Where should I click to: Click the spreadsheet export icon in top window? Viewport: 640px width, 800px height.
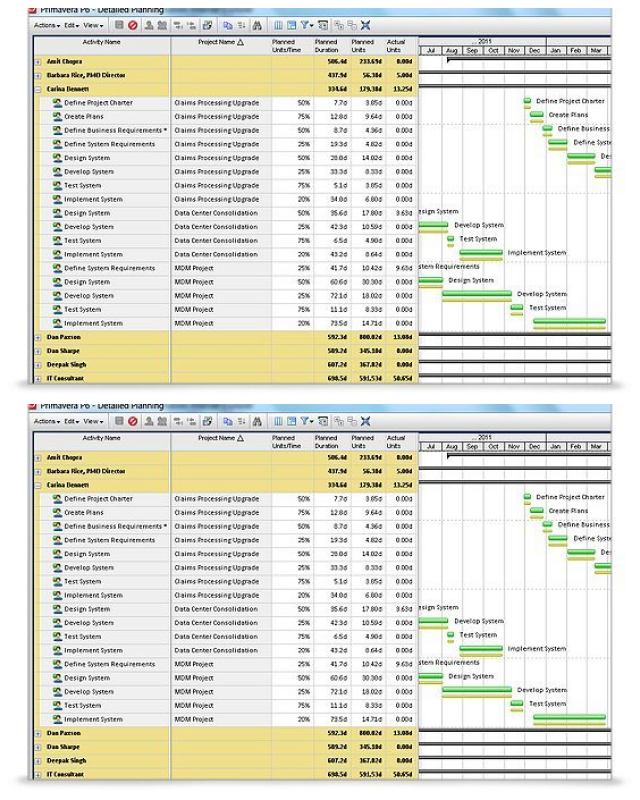tap(207, 25)
